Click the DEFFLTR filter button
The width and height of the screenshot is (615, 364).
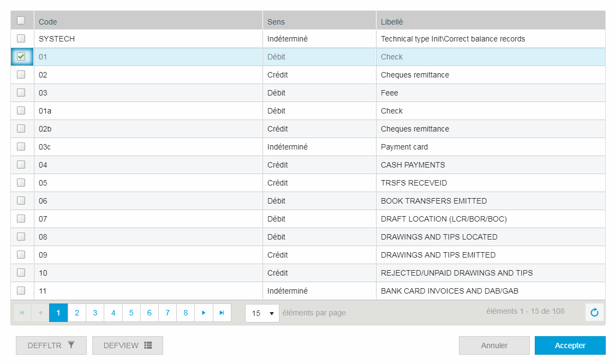[x=51, y=345]
